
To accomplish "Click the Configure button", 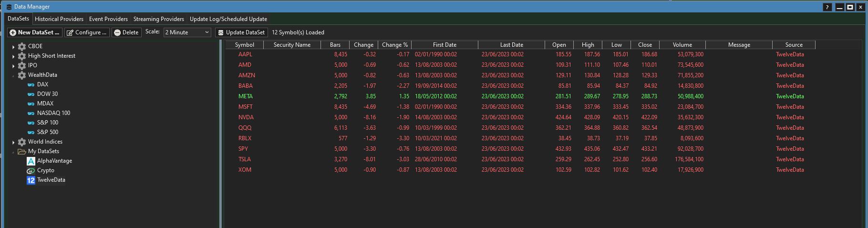I will pos(87,32).
